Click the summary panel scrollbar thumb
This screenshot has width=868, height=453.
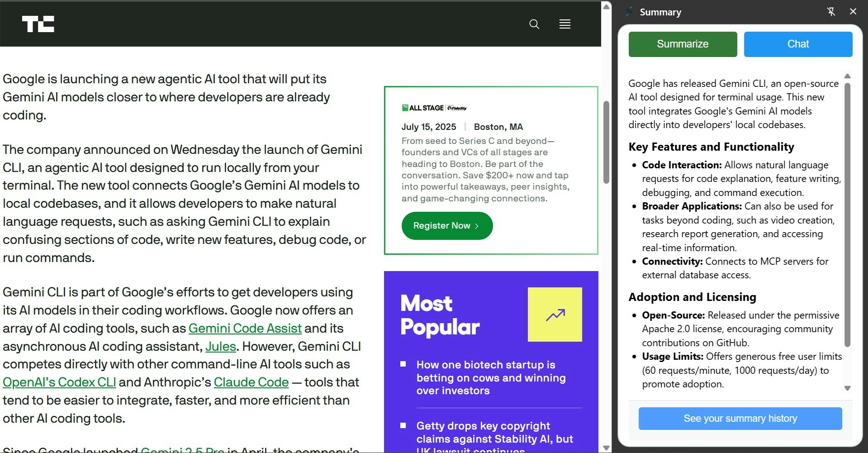point(848,215)
